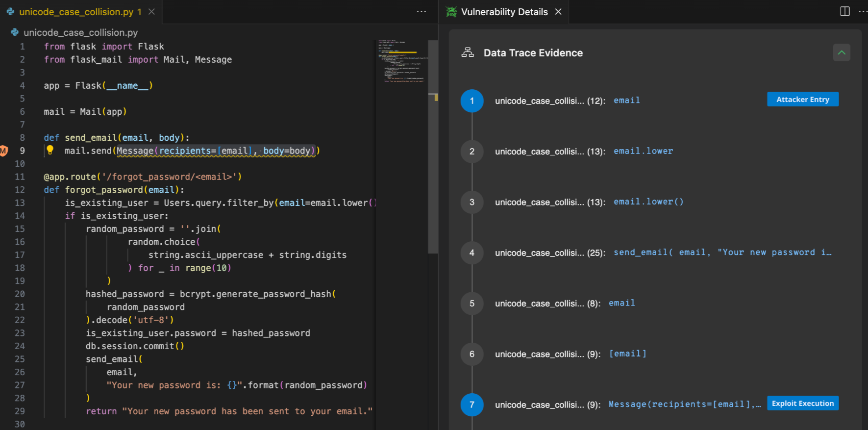Click the lightbulb quick-fix icon on line 9

click(x=50, y=150)
